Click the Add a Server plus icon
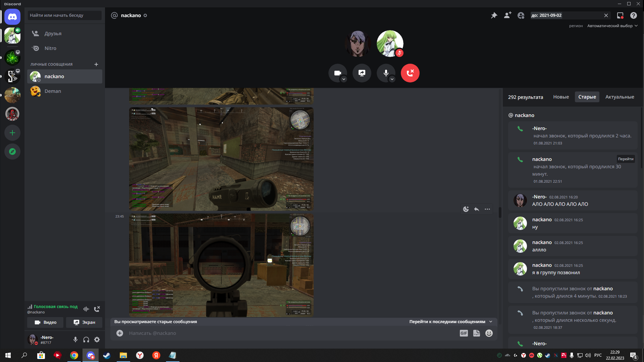 pyautogui.click(x=12, y=133)
